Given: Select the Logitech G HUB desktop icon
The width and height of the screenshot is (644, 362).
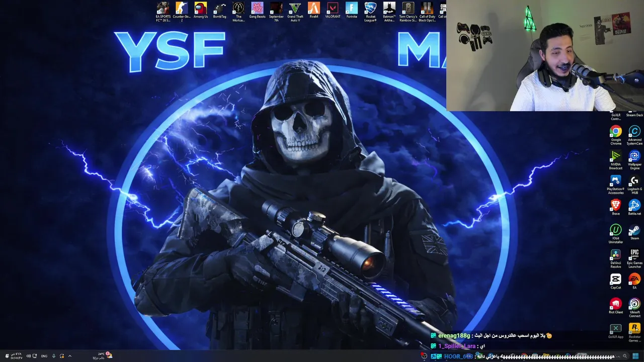Looking at the screenshot, I should click(634, 185).
